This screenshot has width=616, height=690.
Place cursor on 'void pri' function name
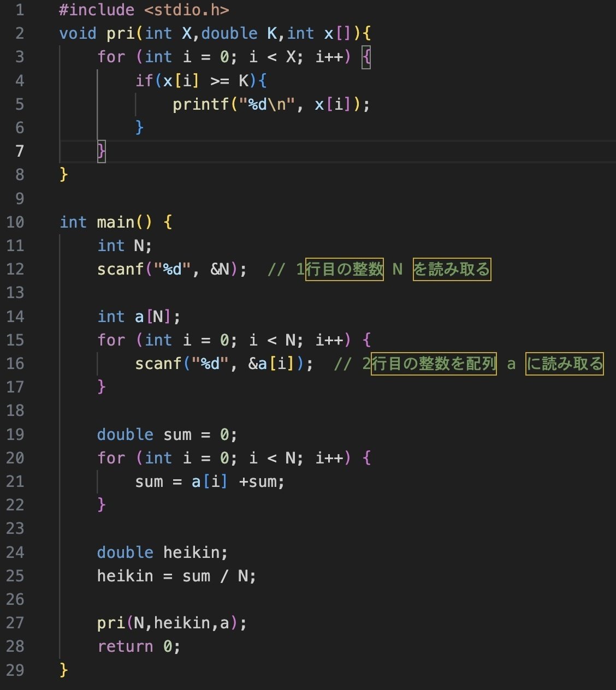[x=97, y=33]
